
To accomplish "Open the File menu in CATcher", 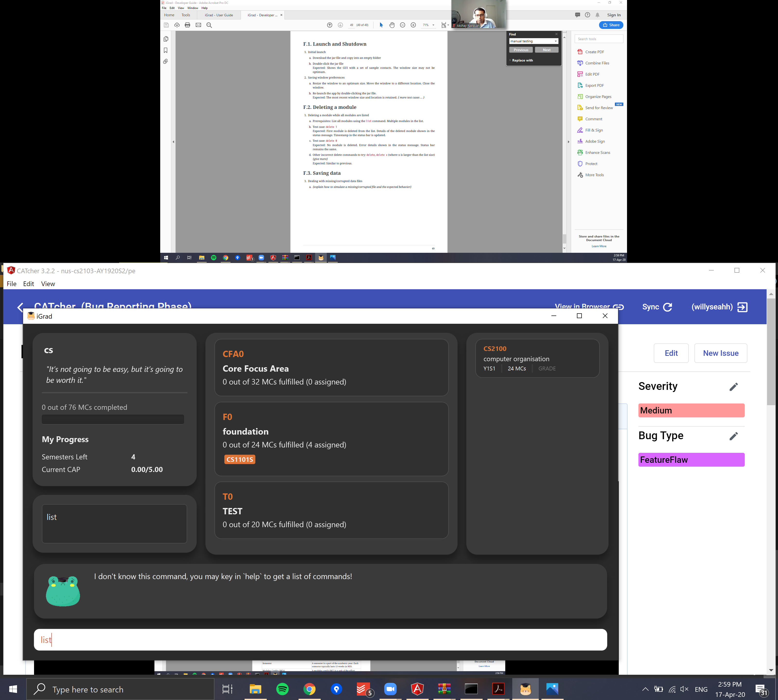I will coord(11,284).
